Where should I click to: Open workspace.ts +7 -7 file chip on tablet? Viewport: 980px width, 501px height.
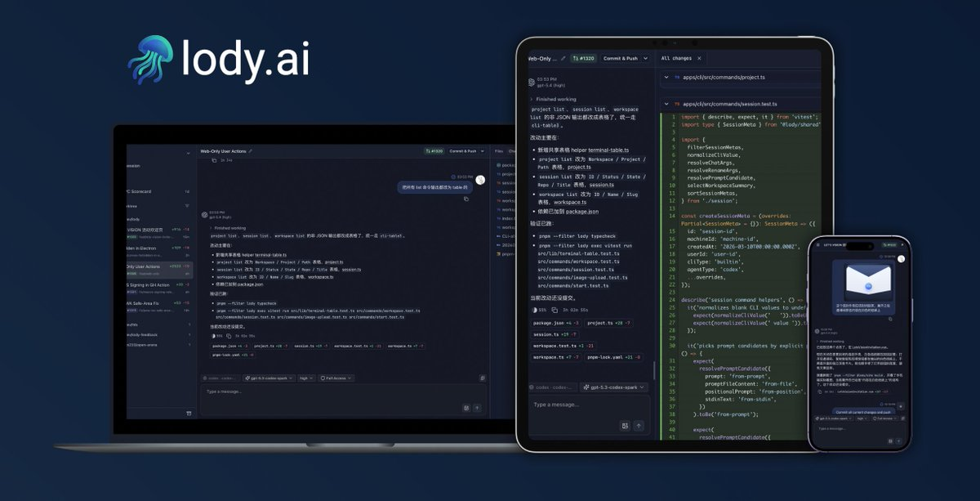[x=556, y=357]
